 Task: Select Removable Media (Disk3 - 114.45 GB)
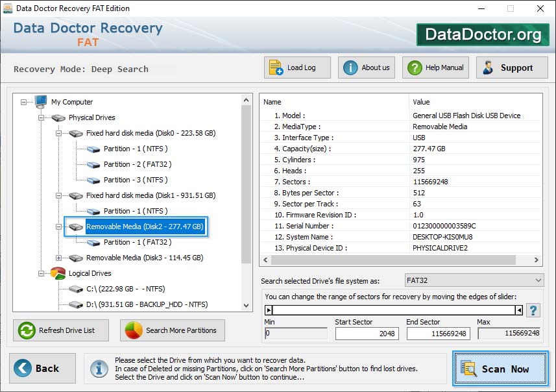(x=145, y=258)
